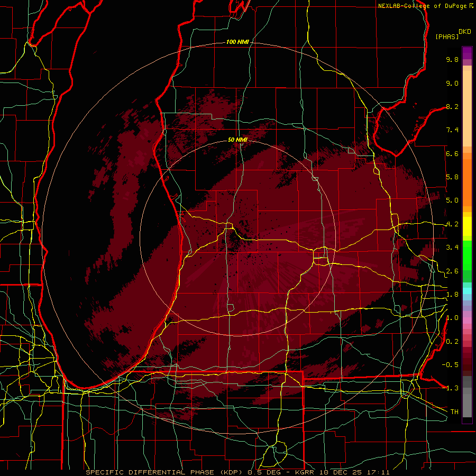Click the 5.8 legend value
Screen dimensions: 476x476
(x=452, y=177)
